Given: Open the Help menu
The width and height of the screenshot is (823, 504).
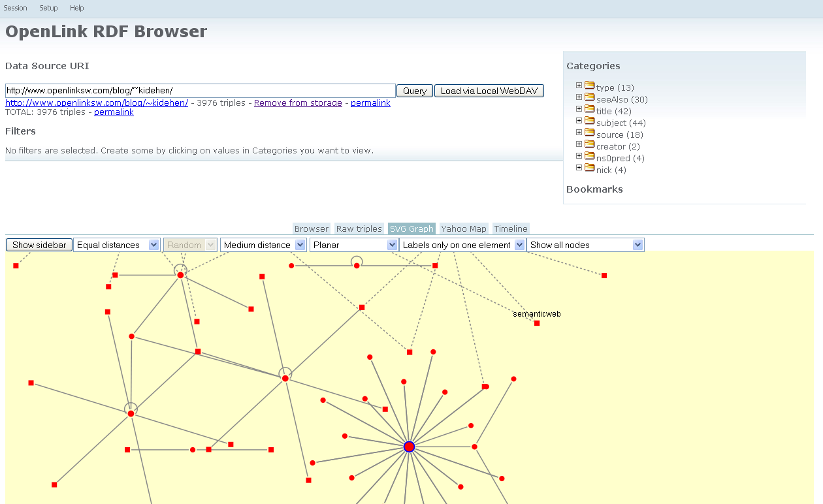Looking at the screenshot, I should [77, 8].
